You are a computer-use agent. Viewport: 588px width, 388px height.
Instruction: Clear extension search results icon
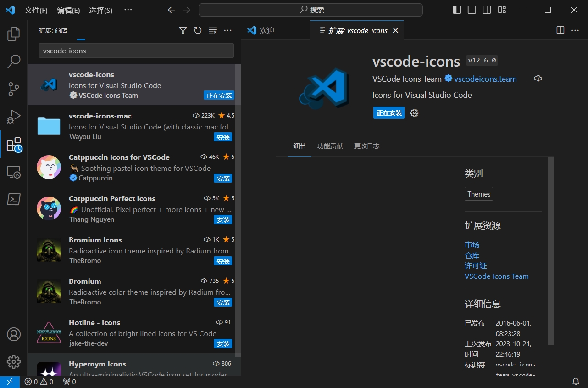click(213, 30)
